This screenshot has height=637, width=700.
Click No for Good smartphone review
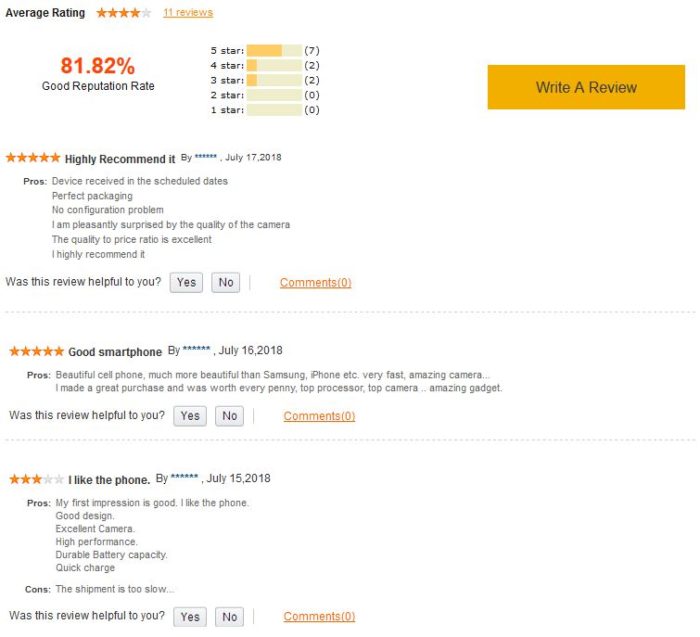[229, 416]
